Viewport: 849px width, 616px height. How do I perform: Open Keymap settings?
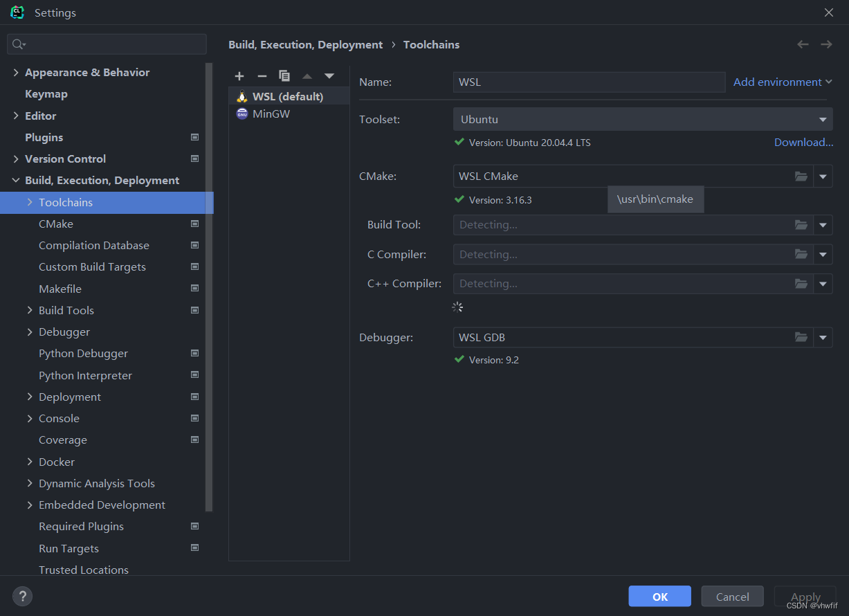coord(46,94)
